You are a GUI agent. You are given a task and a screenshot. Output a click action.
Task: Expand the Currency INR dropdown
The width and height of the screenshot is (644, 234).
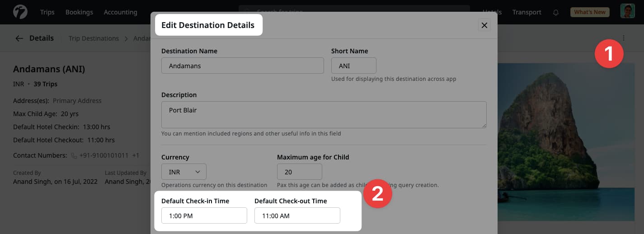coord(184,172)
